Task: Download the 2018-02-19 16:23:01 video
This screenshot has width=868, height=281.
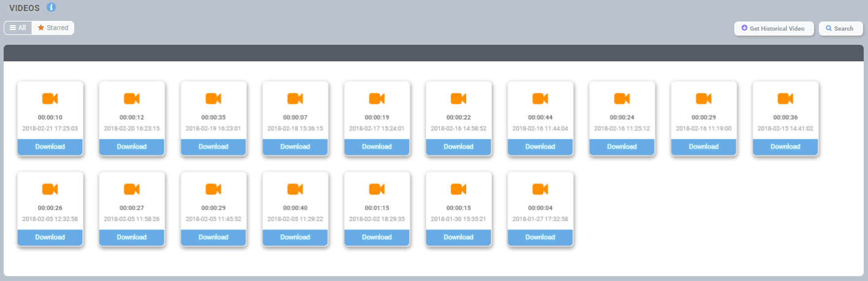Action: 213,147
